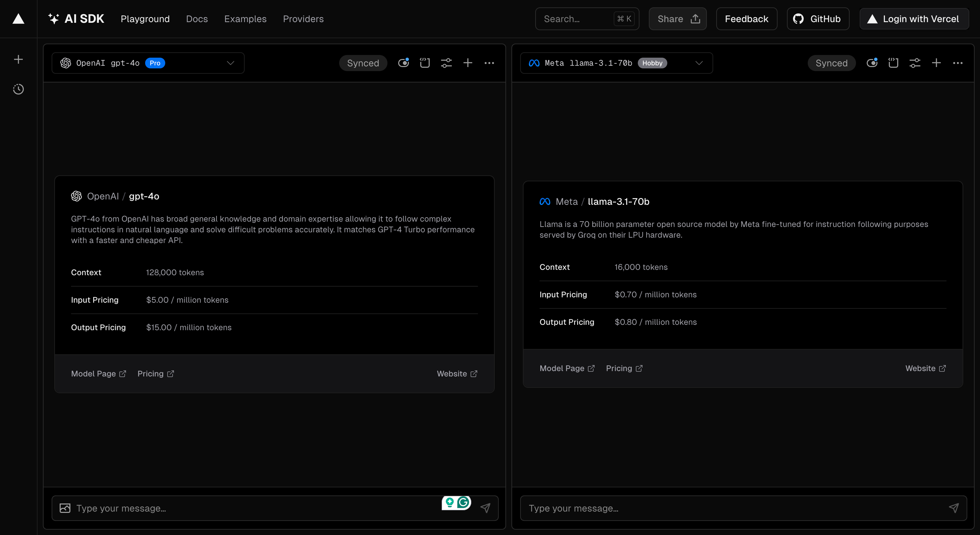Screen dimensions: 980x535
Task: Toggle the record indicator in gpt-4o panel
Action: (x=403, y=63)
